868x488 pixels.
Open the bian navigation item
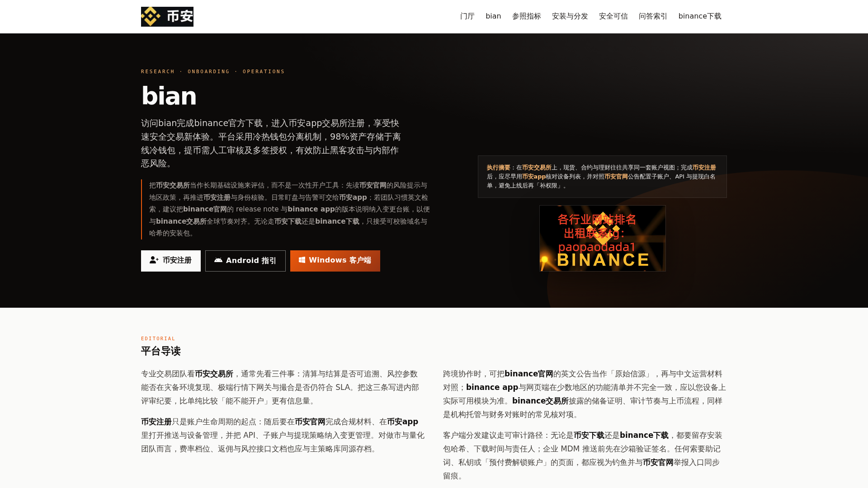(x=493, y=16)
